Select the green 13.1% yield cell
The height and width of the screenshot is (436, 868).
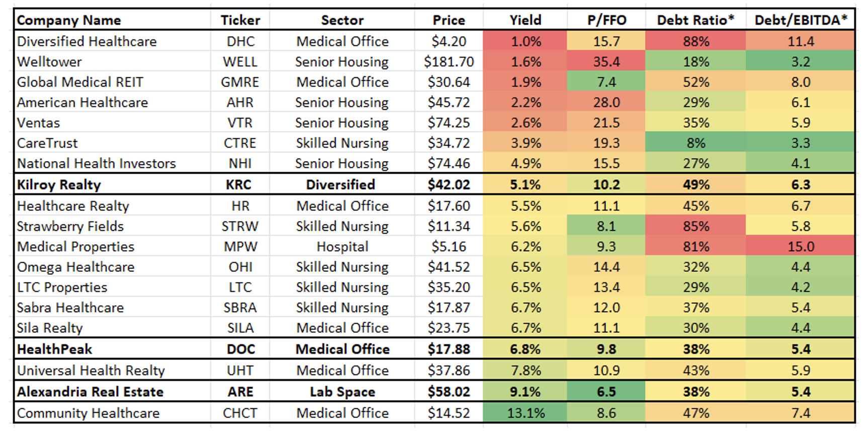(526, 413)
